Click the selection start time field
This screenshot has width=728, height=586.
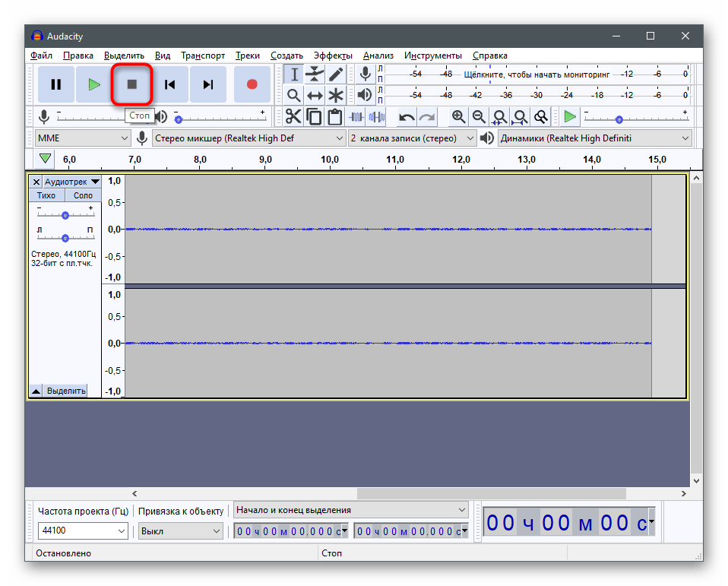pyautogui.click(x=291, y=531)
